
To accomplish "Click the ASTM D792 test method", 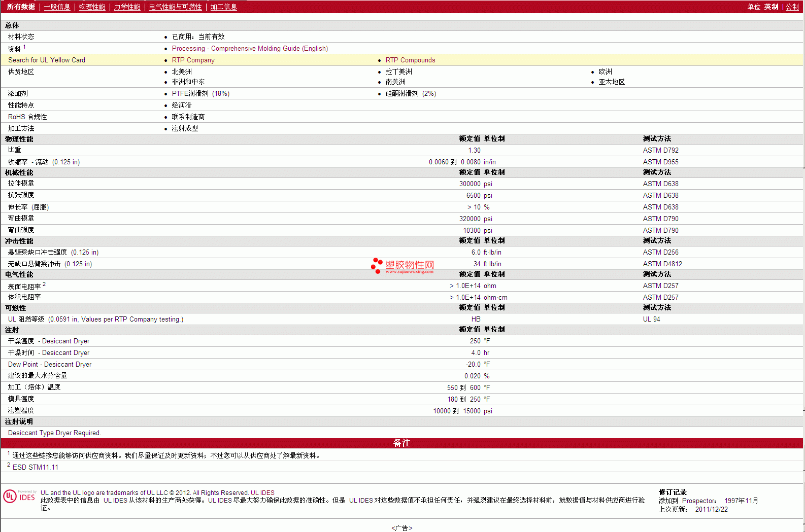I will pyautogui.click(x=660, y=151).
